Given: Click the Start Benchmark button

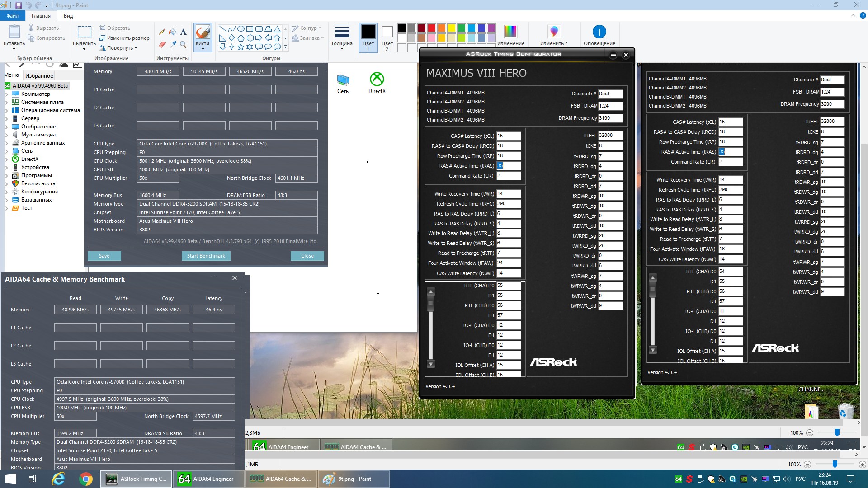Looking at the screenshot, I should pyautogui.click(x=206, y=256).
